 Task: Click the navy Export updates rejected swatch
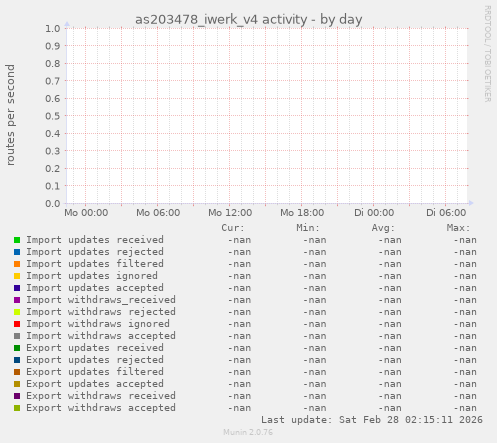point(17,360)
